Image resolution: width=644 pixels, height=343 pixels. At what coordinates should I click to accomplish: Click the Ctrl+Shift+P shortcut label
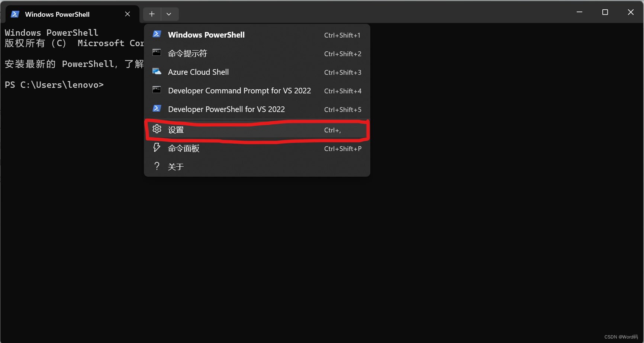point(343,149)
